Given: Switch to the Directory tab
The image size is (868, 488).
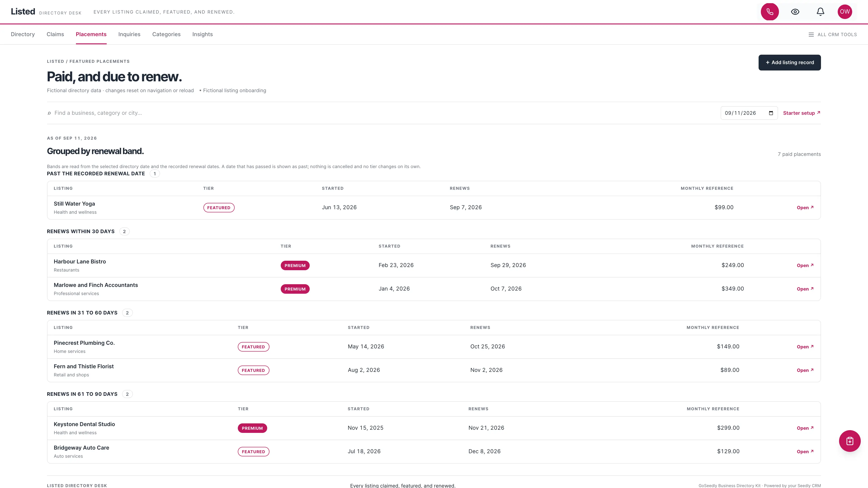Looking at the screenshot, I should (23, 34).
